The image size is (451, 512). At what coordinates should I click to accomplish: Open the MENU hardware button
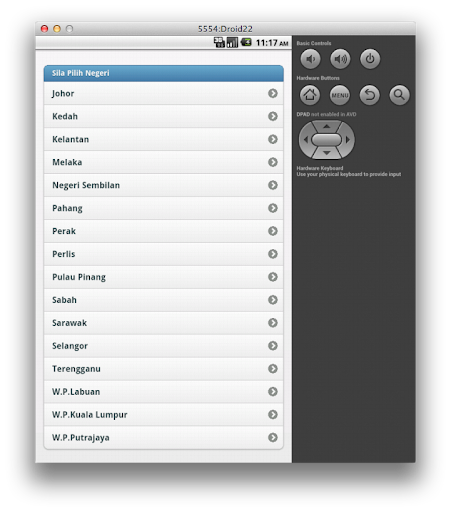coord(340,95)
